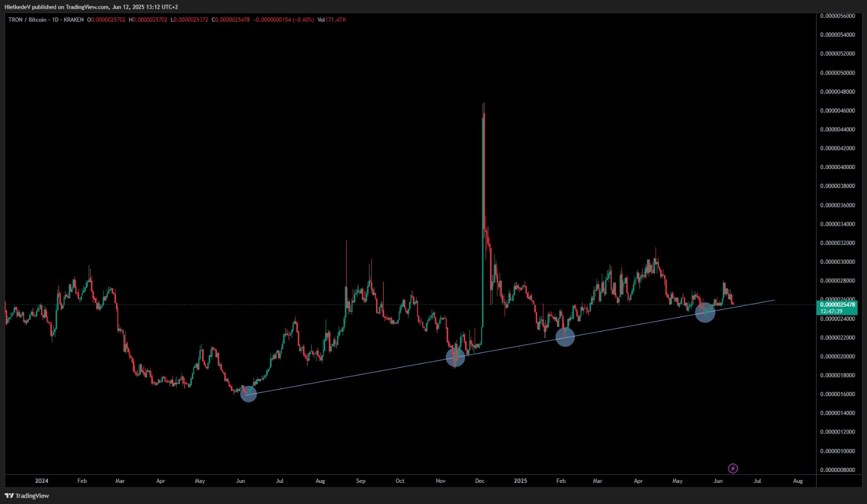This screenshot has height=504, width=867.
Task: Click price axis label 0.0000028000
Action: pyautogui.click(x=837, y=281)
